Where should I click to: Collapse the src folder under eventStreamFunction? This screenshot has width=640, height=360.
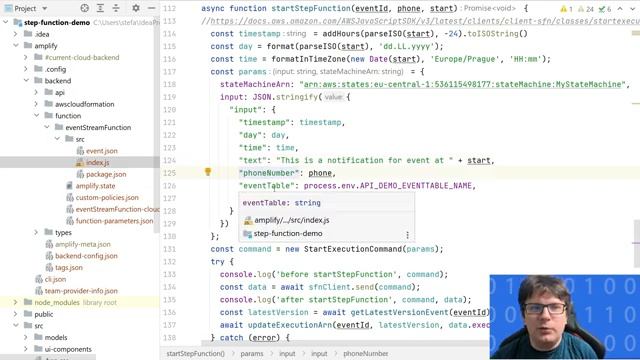pyautogui.click(x=57, y=139)
